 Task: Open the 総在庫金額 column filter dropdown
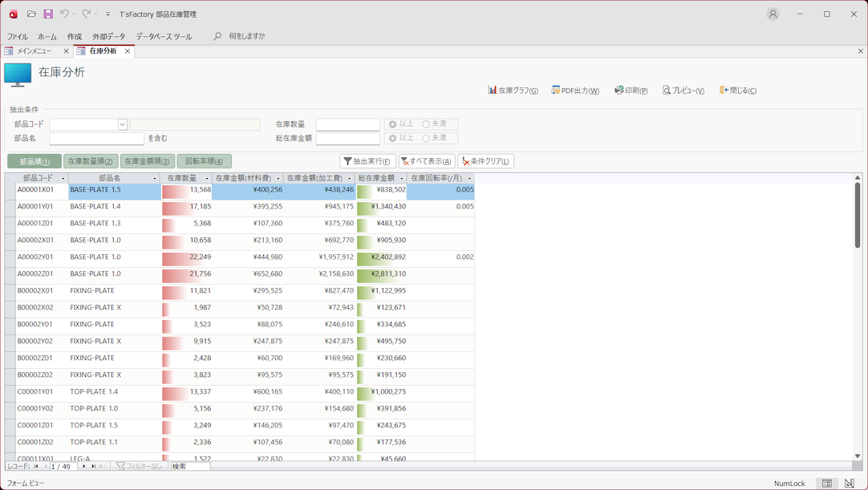point(401,178)
